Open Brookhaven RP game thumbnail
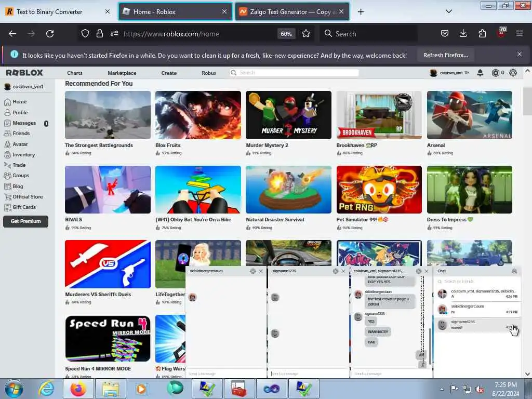The image size is (532, 399). coord(379,115)
